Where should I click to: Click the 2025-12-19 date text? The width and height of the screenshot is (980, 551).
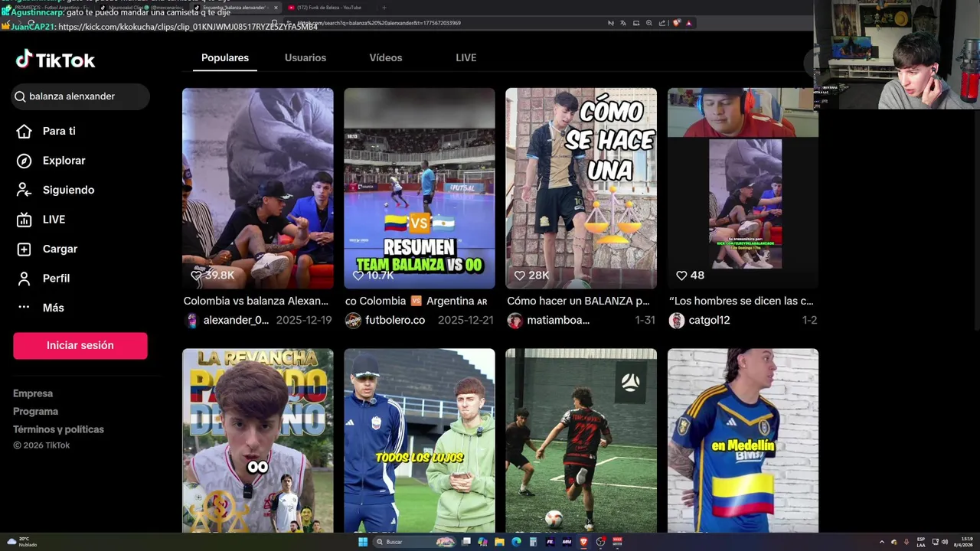(x=304, y=321)
